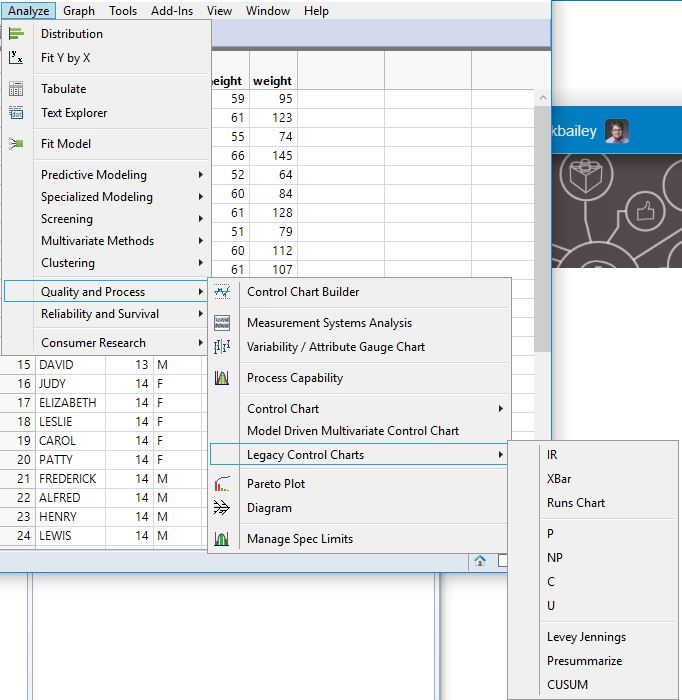Click the Measurement Systems Analysis icon
682x700 pixels.
click(222, 323)
